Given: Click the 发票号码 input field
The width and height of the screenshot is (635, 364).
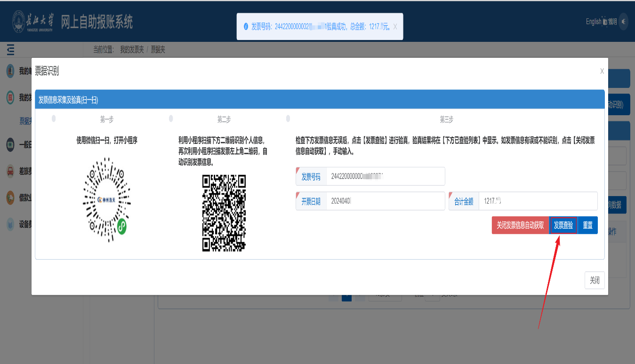Looking at the screenshot, I should click(x=385, y=176).
